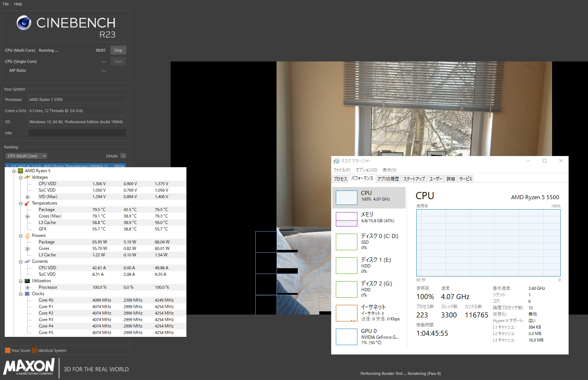588x380 pixels.
Task: Click the Utilization category icon
Action: [x=27, y=281]
